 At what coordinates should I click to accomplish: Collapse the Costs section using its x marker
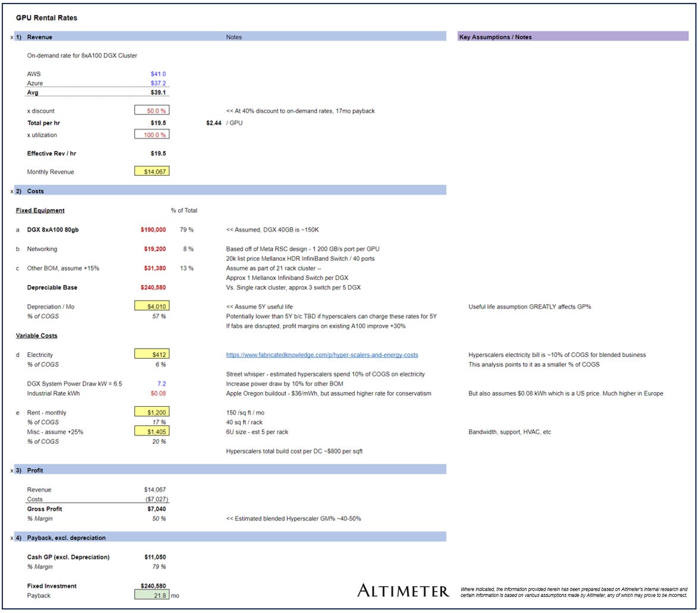coord(12,191)
